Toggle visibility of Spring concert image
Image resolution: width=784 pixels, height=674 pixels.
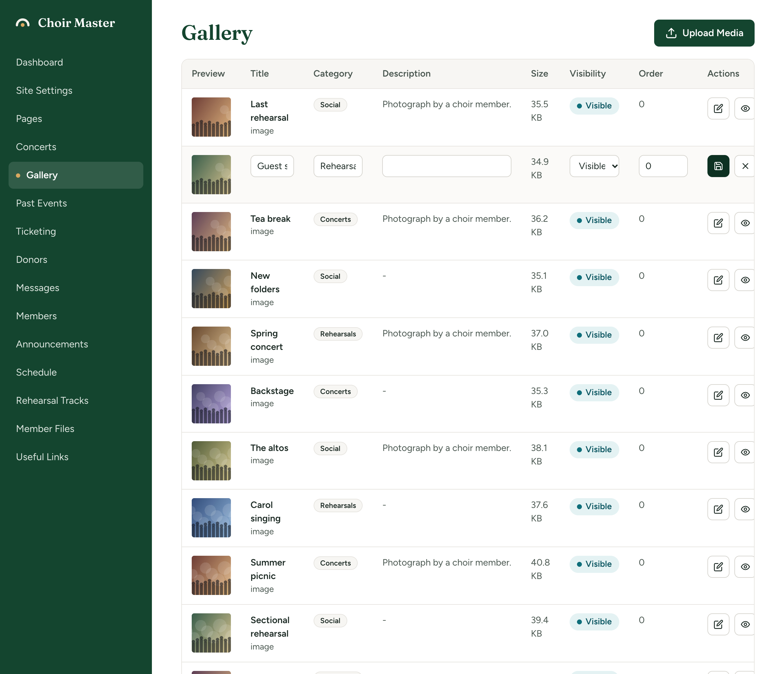click(x=744, y=338)
